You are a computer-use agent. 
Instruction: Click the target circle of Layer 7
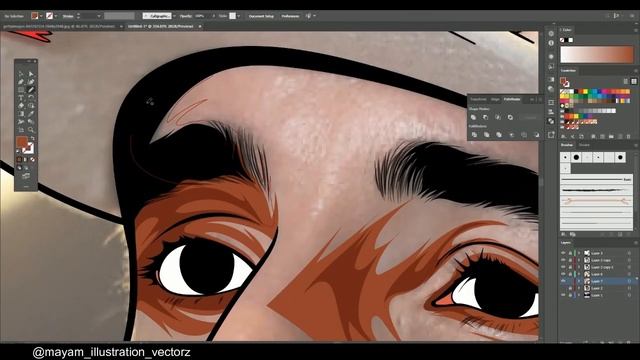pos(629,281)
